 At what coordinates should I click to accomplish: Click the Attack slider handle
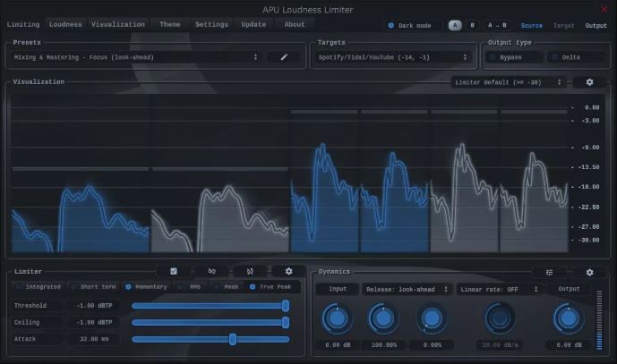[x=233, y=339]
